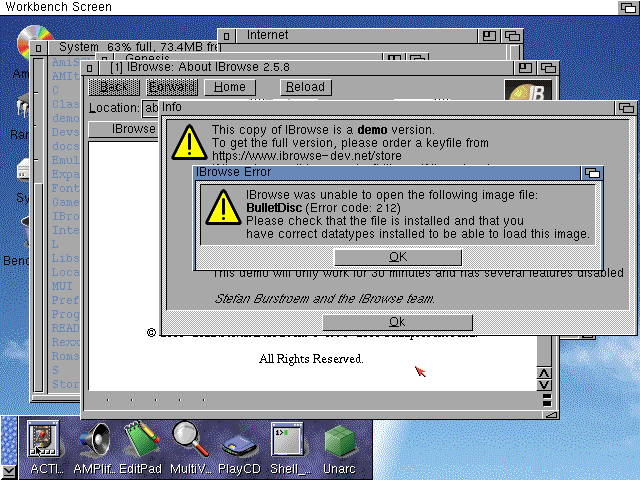Go to Home in IBrowse toolbar
Image resolution: width=640 pixels, height=480 pixels.
coord(230,87)
